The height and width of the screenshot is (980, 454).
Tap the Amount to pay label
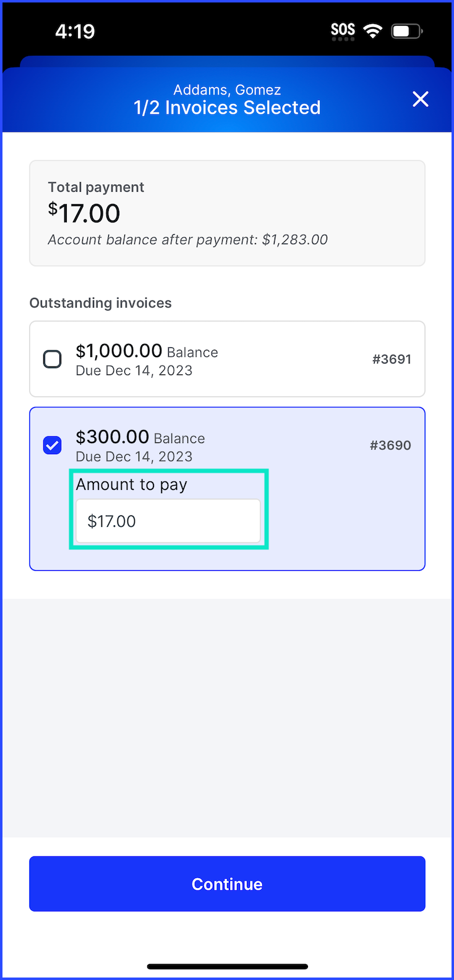point(131,484)
